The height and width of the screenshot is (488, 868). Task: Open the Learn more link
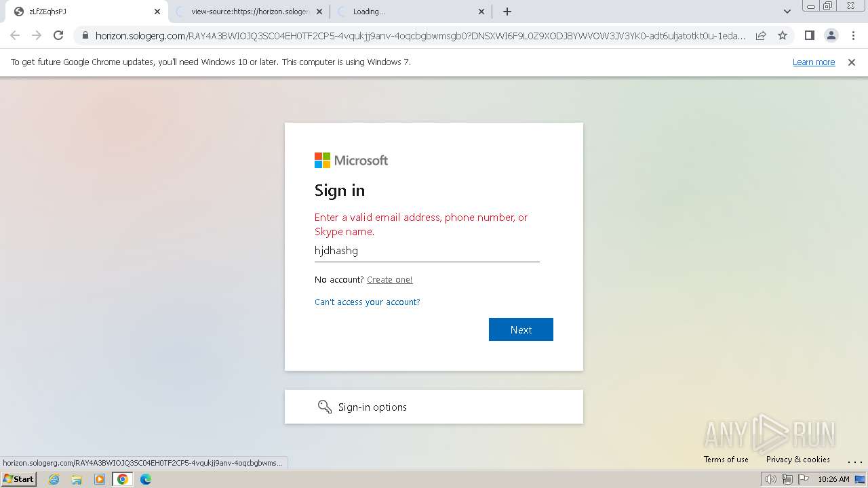point(814,62)
